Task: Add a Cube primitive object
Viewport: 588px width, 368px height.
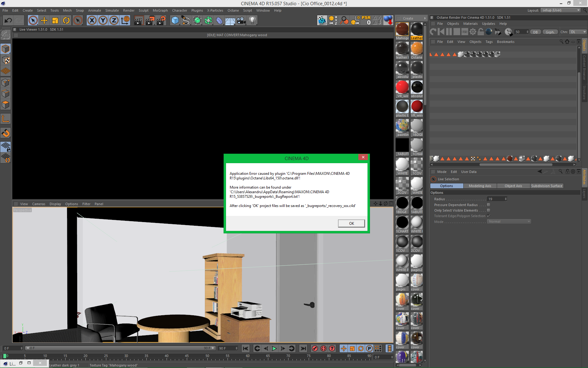Action: (175, 21)
